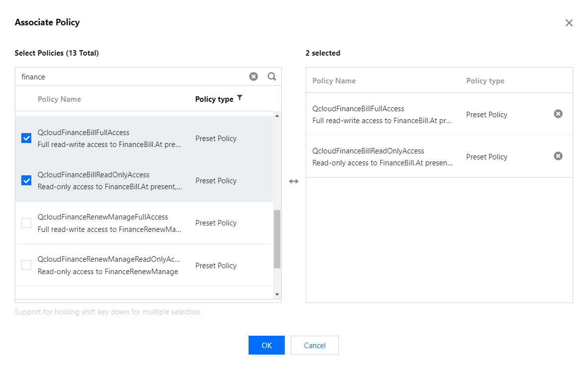The width and height of the screenshot is (588, 369).
Task: Remove QcloudFinanceBillReadOnlyAccess from selected list
Action: tap(558, 156)
